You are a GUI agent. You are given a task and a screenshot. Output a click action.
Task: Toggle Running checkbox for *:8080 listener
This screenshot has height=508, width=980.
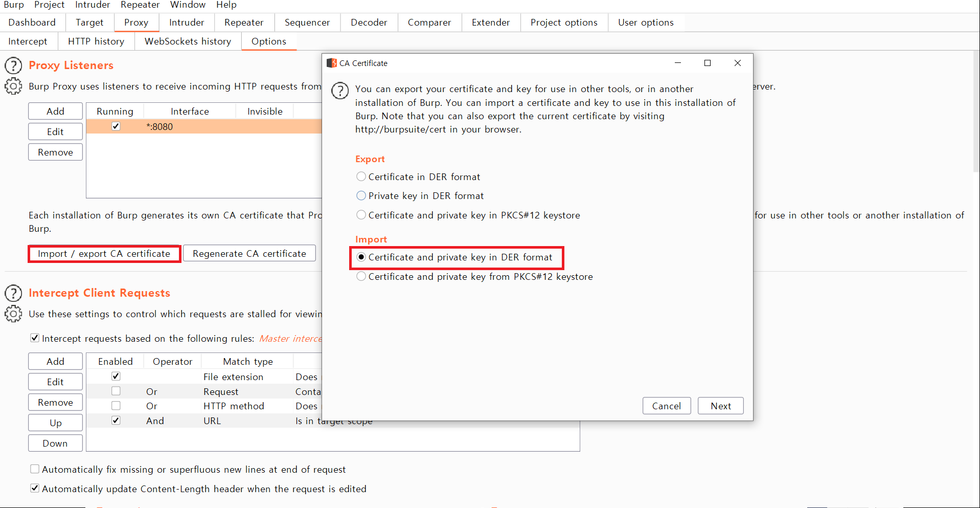[116, 126]
